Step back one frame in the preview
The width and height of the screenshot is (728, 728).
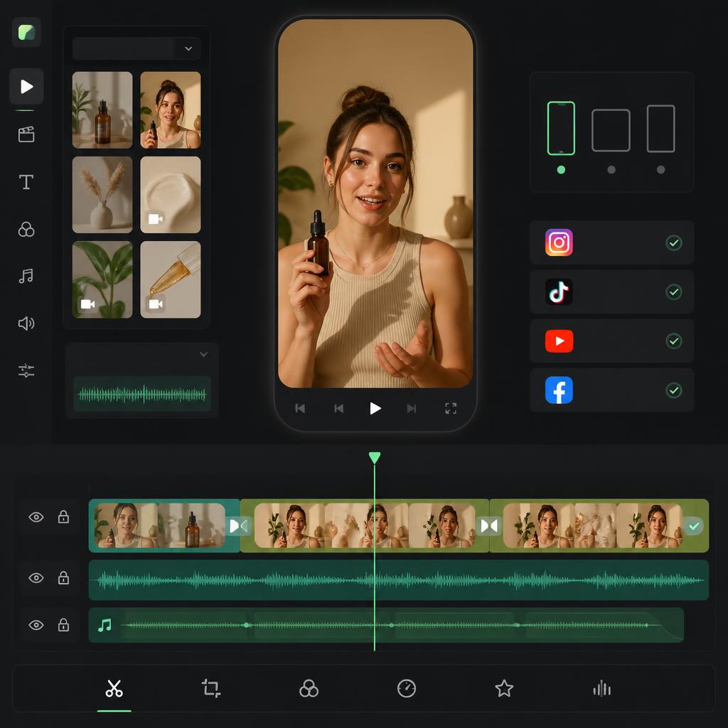click(x=339, y=408)
